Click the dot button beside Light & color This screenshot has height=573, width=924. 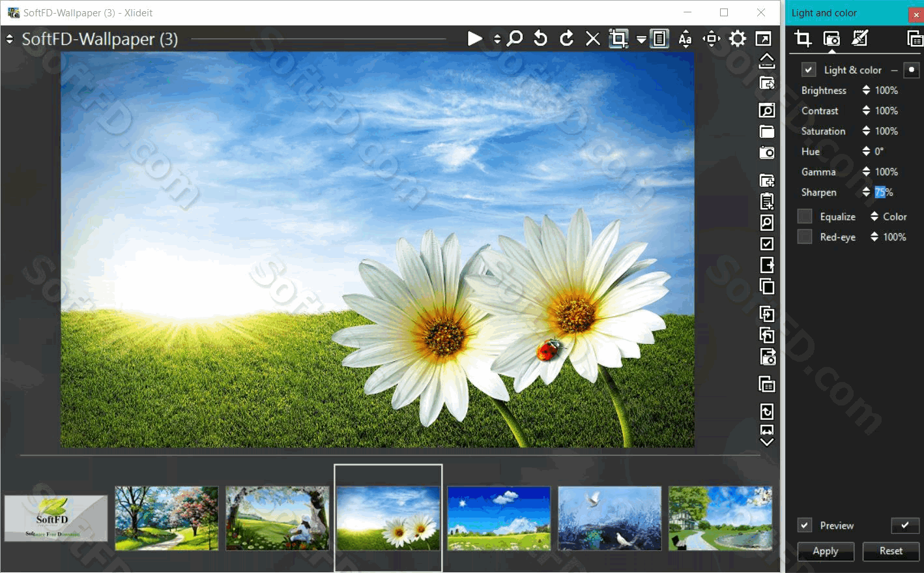pos(912,70)
